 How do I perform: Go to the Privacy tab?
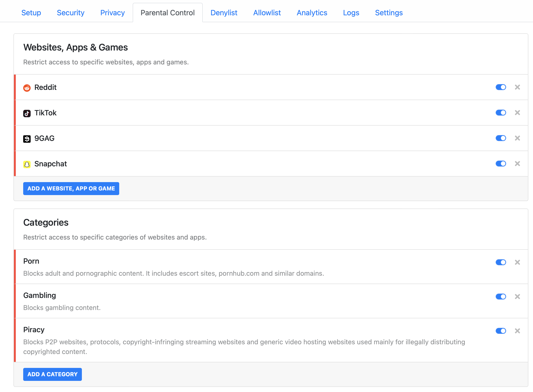click(x=112, y=13)
